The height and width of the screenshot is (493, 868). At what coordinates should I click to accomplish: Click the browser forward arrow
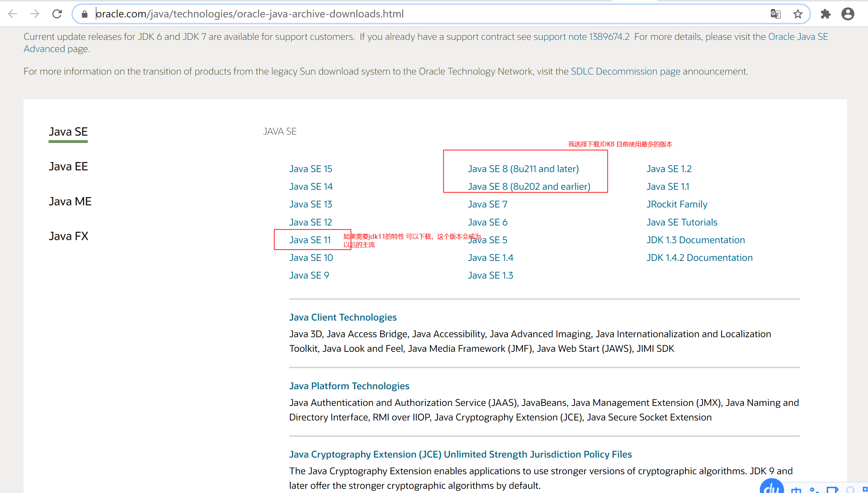coord(35,14)
